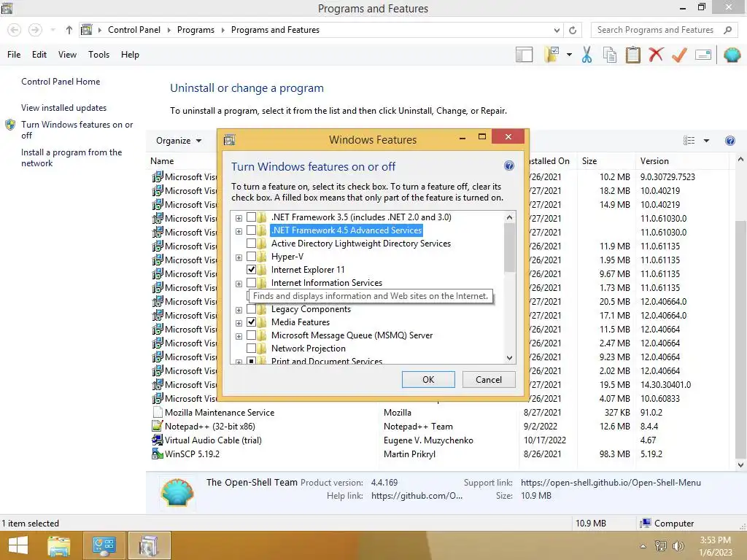Uncheck Internet Explorer 11 feature

pyautogui.click(x=251, y=270)
